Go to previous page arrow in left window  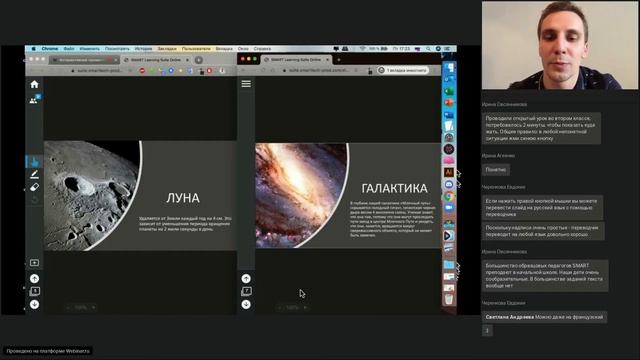click(x=34, y=278)
